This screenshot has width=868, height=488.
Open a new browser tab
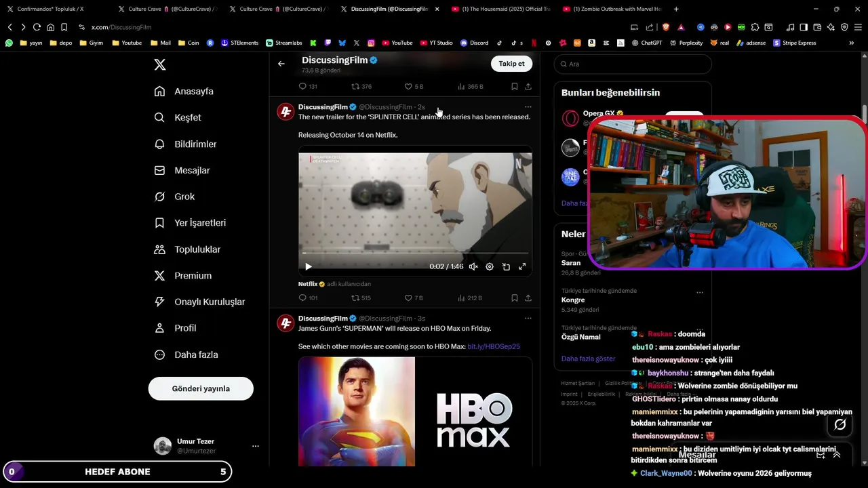point(676,9)
